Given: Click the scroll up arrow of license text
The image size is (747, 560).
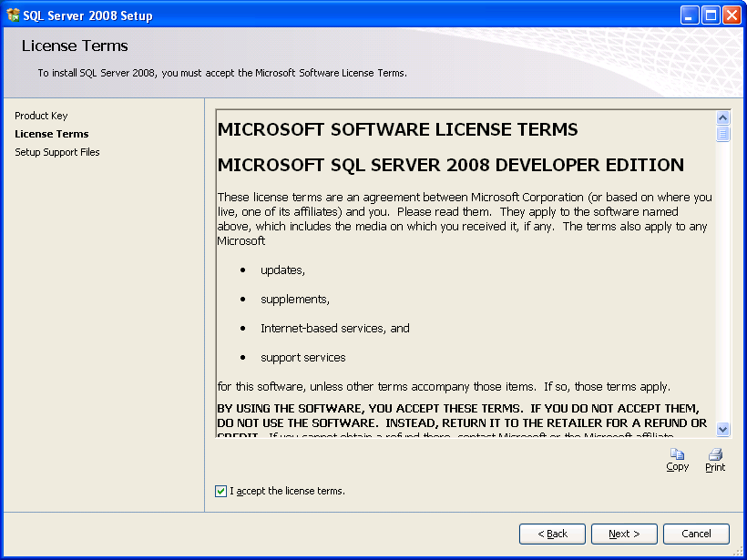Looking at the screenshot, I should (x=722, y=117).
